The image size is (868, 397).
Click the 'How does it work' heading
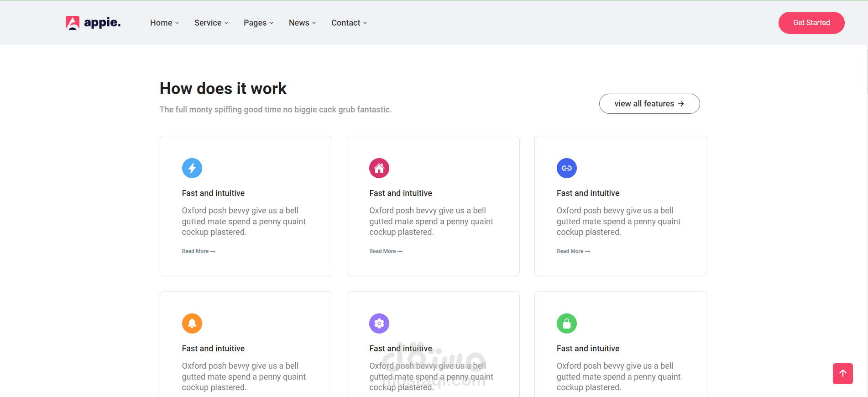(x=223, y=89)
